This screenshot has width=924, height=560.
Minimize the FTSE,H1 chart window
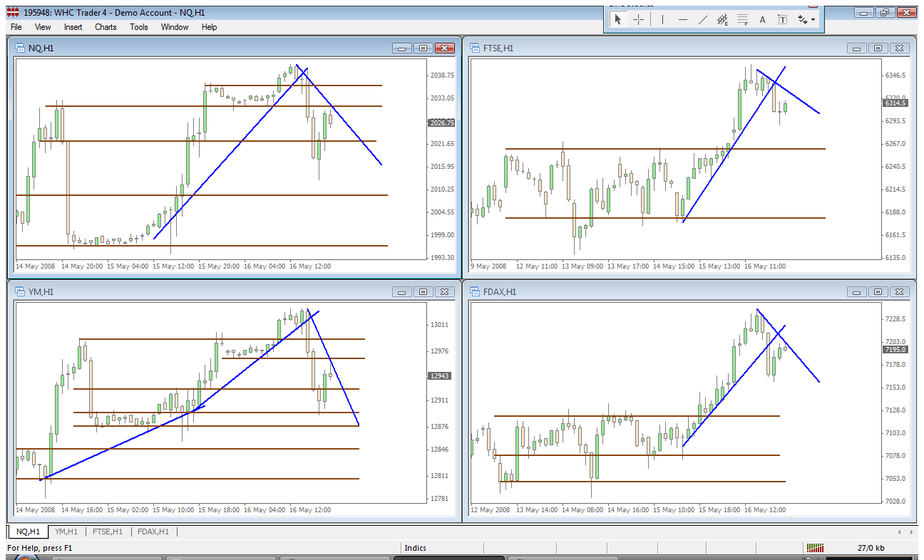tap(856, 48)
